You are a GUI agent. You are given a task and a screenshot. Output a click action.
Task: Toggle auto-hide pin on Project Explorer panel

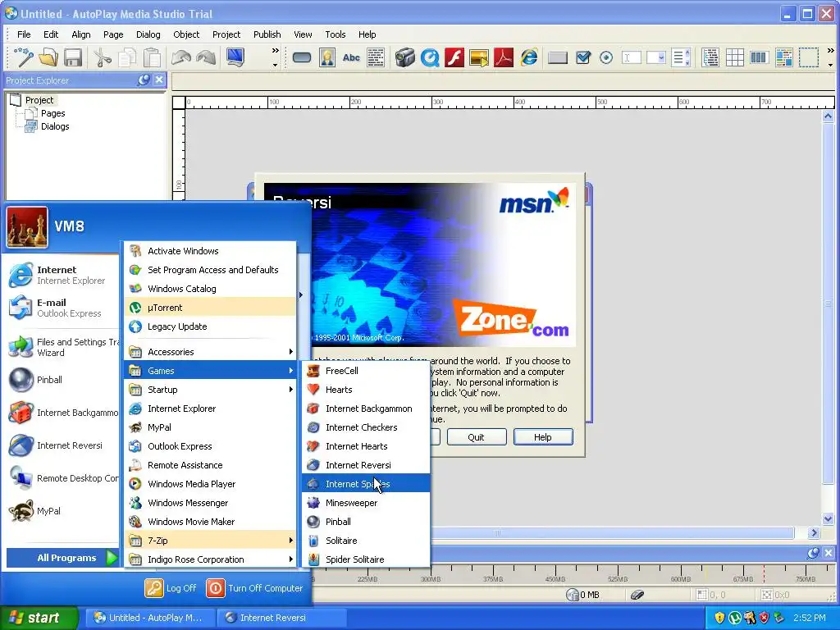click(144, 80)
